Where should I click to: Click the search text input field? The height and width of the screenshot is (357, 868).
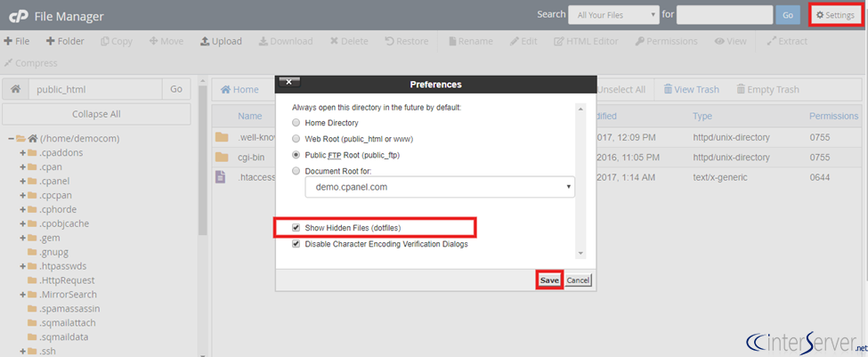tap(725, 15)
